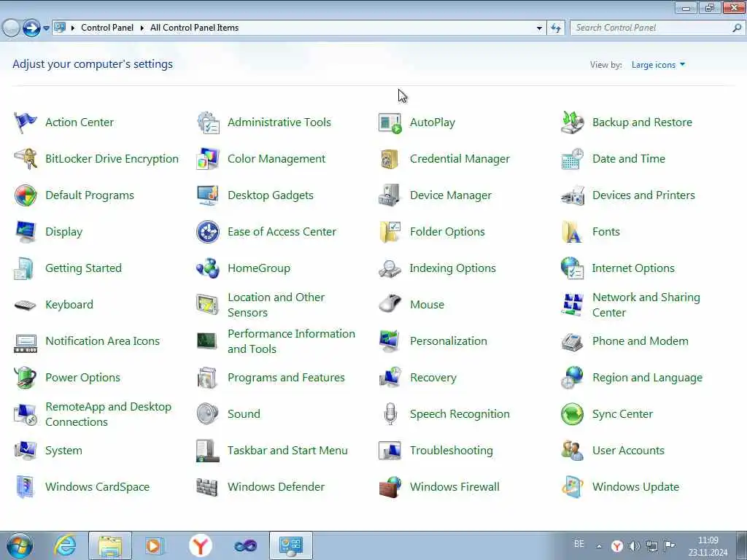This screenshot has height=560, width=747.
Task: Open the Backup and Restore icon
Action: point(572,122)
